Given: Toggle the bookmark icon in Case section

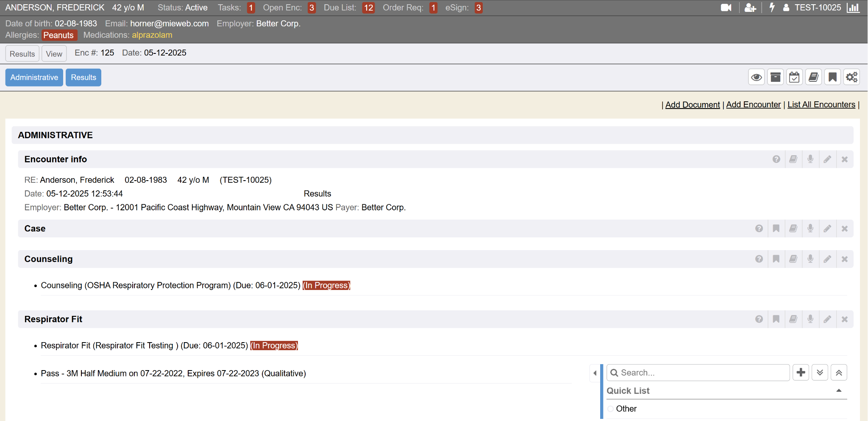Looking at the screenshot, I should point(776,229).
